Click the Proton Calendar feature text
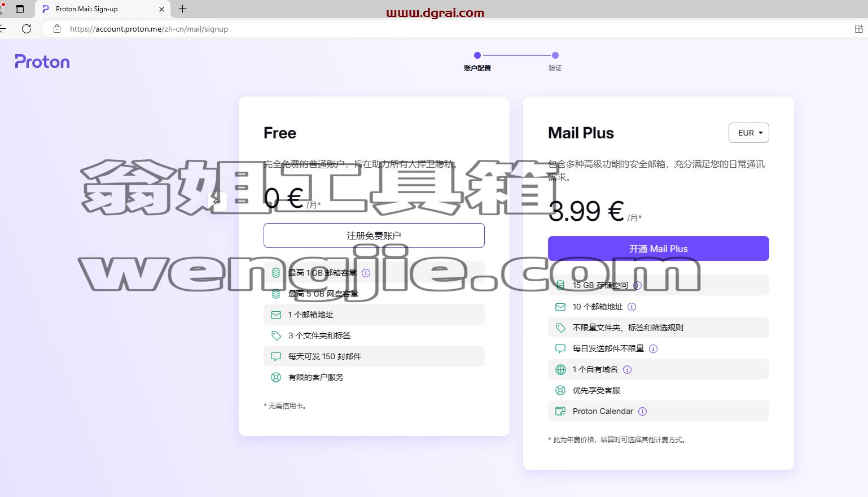 coord(603,411)
